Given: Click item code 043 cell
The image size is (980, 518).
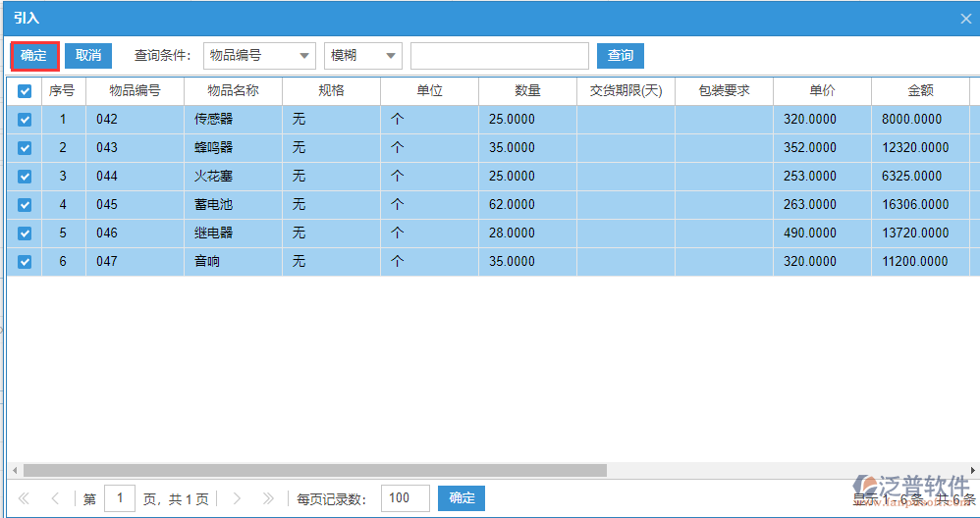Looking at the screenshot, I should (x=135, y=148).
